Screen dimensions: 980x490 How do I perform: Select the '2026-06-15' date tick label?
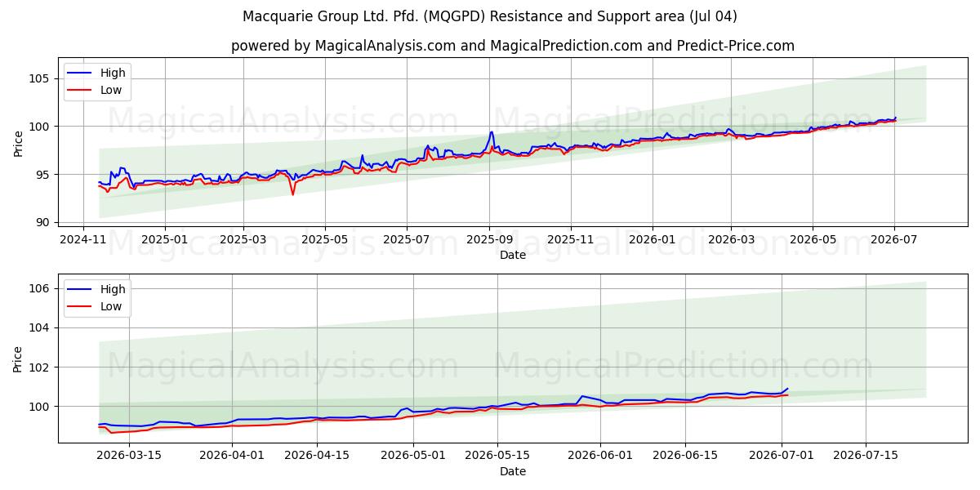[684, 456]
